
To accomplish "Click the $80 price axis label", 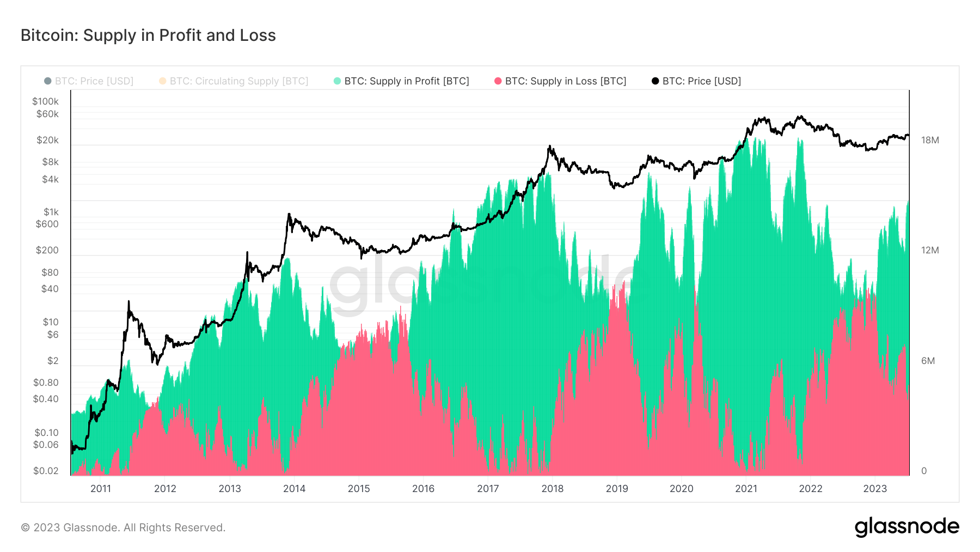I will tap(50, 272).
